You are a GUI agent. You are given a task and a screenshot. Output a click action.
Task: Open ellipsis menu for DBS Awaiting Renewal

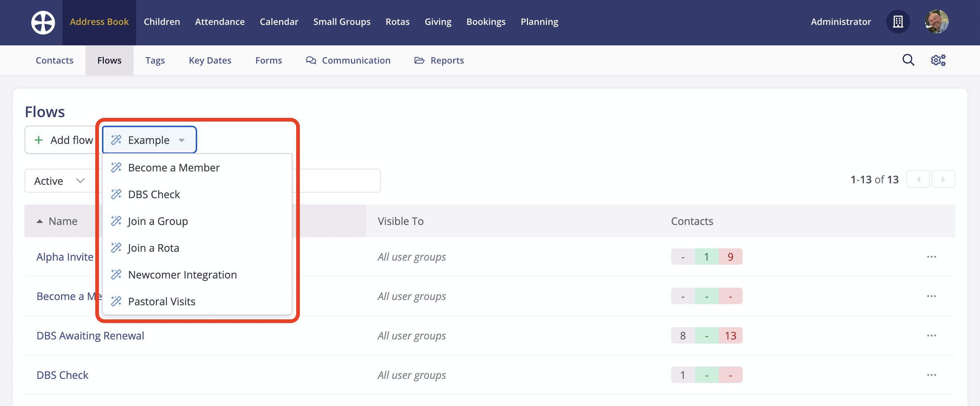tap(931, 336)
